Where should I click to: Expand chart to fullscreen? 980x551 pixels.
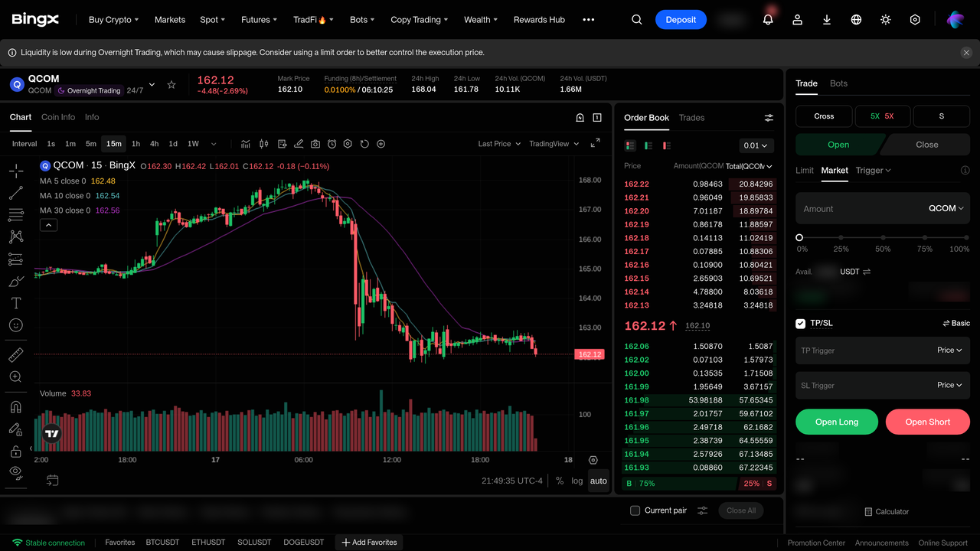pyautogui.click(x=595, y=144)
